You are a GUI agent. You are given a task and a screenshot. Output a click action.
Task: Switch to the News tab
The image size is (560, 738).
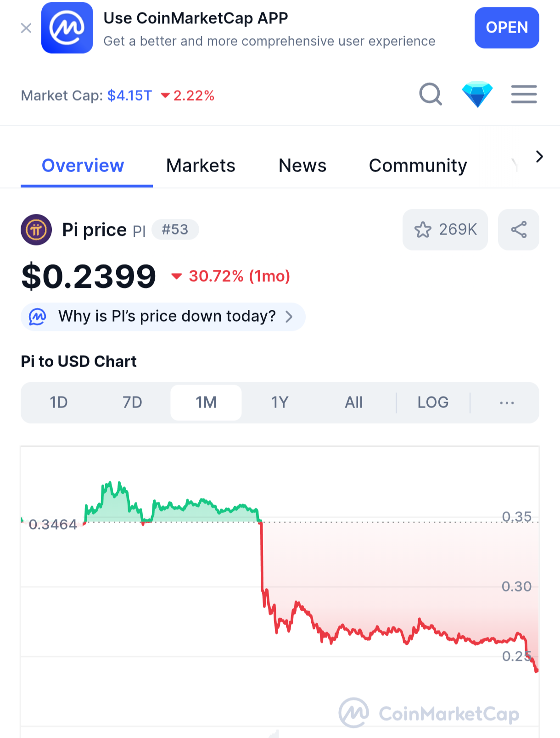[x=302, y=166]
